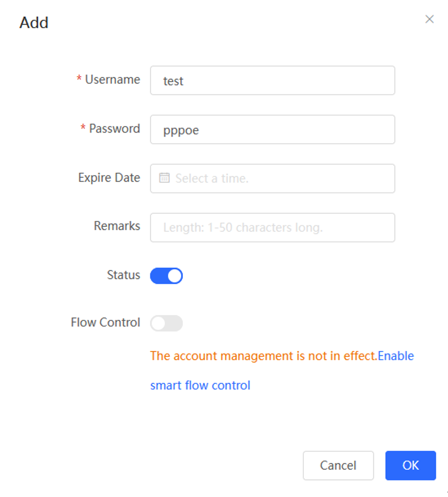Viewport: 448px width, 497px height.
Task: Click the Username field containing test
Action: click(x=272, y=80)
